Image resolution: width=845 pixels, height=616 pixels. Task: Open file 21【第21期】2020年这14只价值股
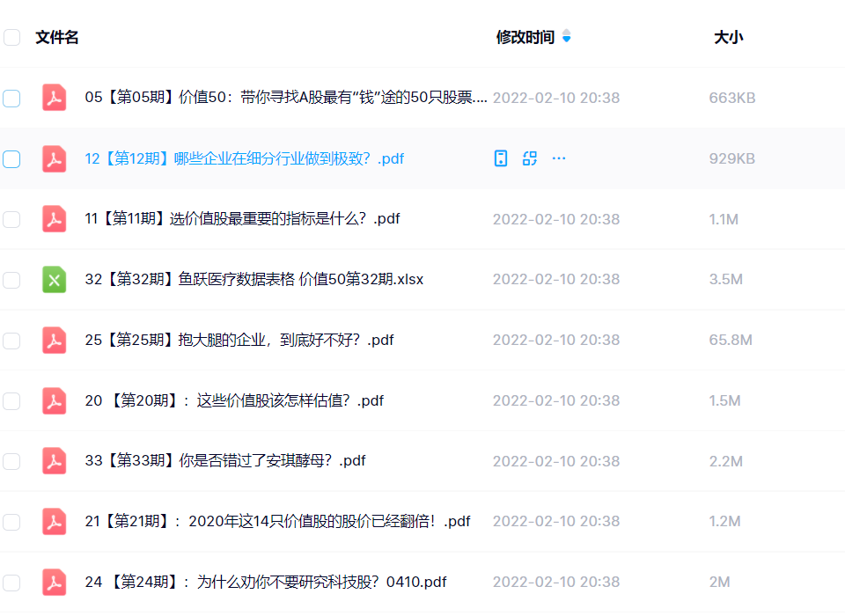click(x=277, y=522)
